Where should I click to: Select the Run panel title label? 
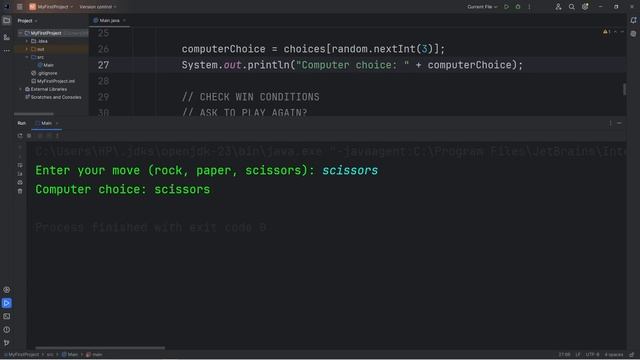tap(22, 123)
